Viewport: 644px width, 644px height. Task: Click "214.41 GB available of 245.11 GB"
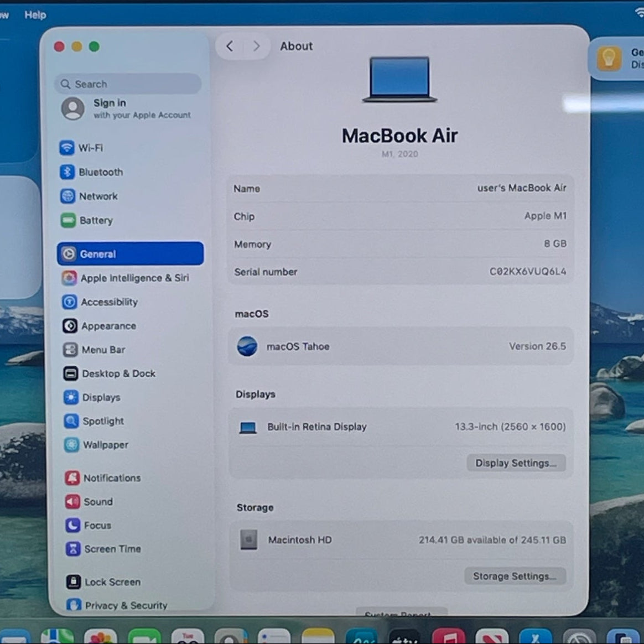point(492,539)
